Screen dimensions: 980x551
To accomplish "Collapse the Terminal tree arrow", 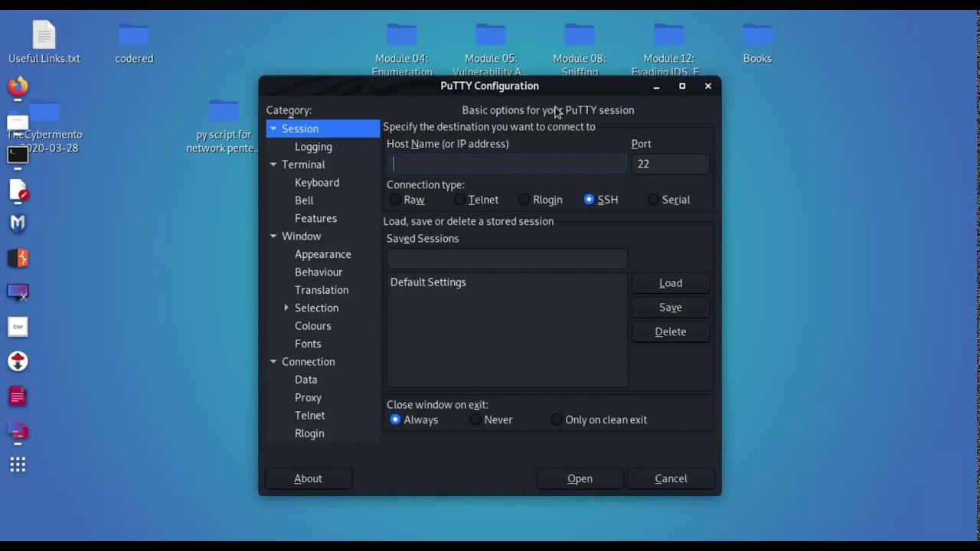I will coord(273,165).
